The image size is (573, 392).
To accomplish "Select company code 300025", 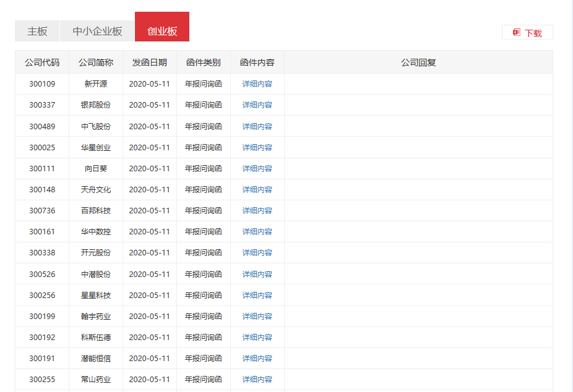I will [42, 147].
